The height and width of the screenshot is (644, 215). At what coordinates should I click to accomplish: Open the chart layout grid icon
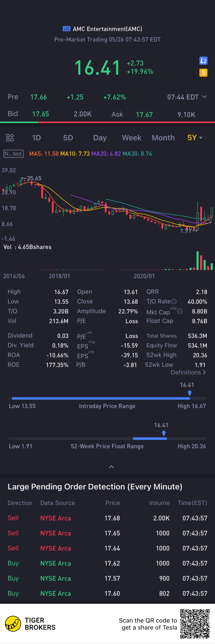10,138
